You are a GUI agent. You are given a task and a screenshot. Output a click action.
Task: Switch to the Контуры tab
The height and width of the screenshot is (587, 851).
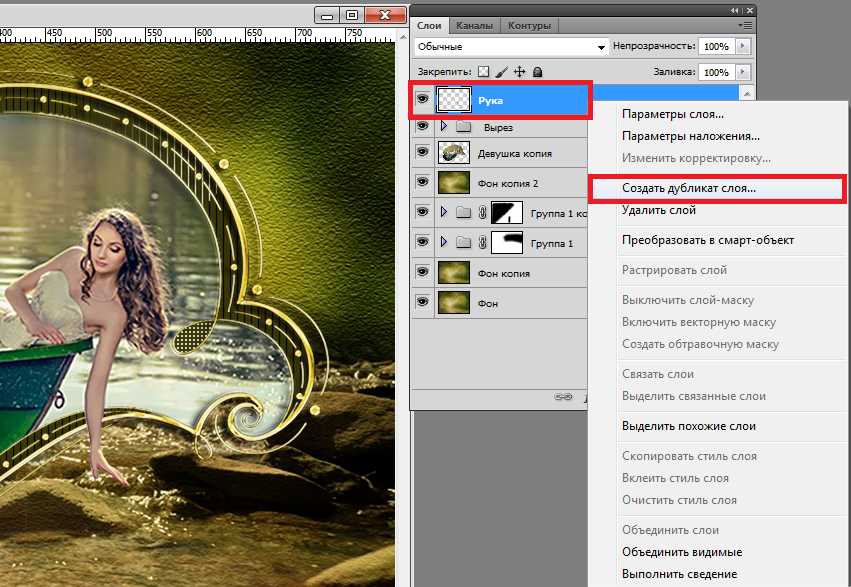click(529, 25)
